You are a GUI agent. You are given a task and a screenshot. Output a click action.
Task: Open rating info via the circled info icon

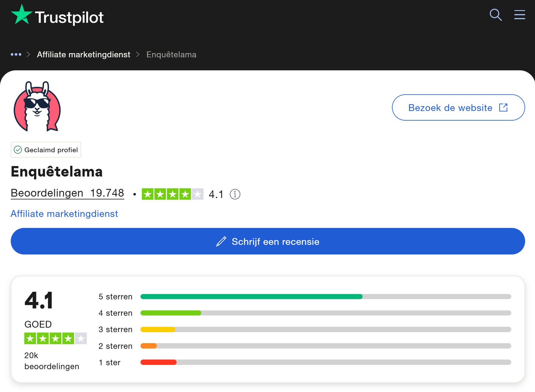[x=235, y=194]
